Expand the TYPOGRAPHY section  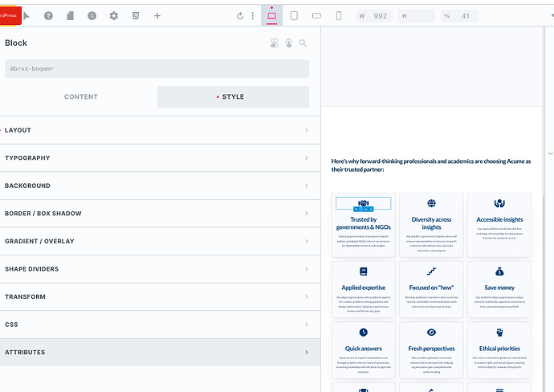tap(160, 158)
